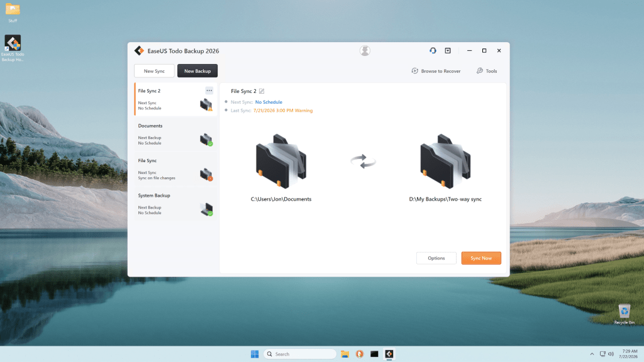Open the browser icon in taskbar
The image size is (644, 362).
359,354
